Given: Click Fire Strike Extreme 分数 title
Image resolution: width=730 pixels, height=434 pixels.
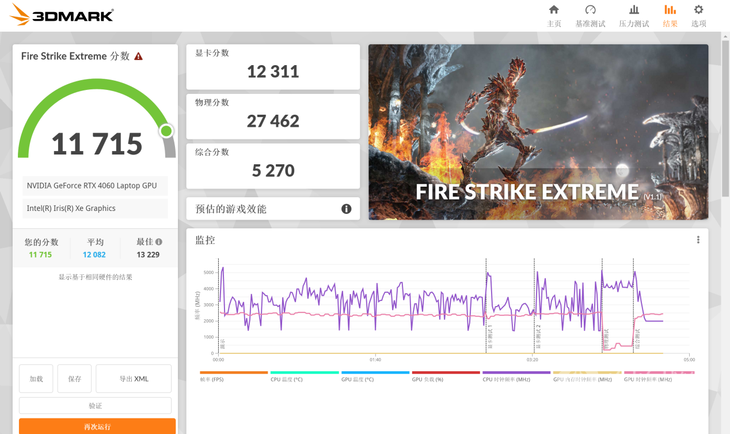Looking at the screenshot, I should (75, 56).
